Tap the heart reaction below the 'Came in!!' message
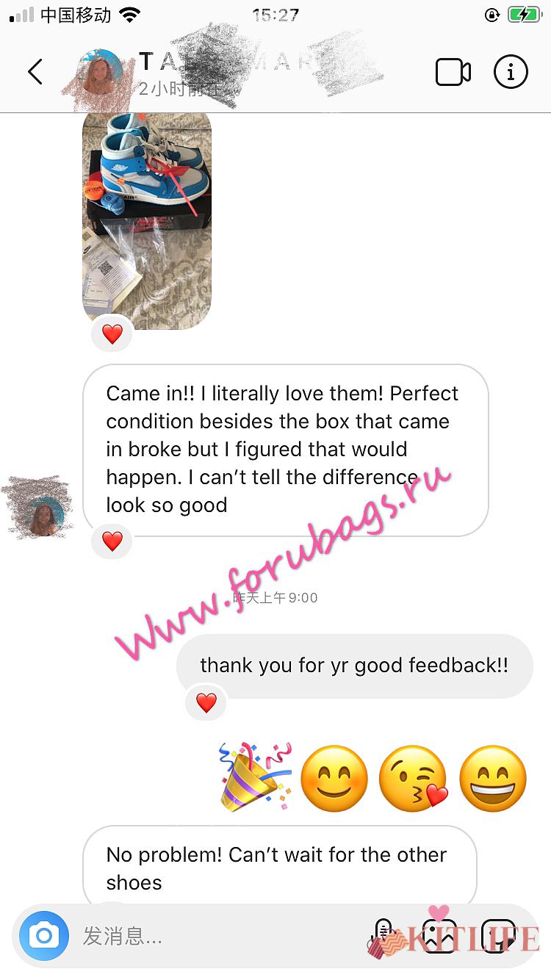 tap(112, 541)
